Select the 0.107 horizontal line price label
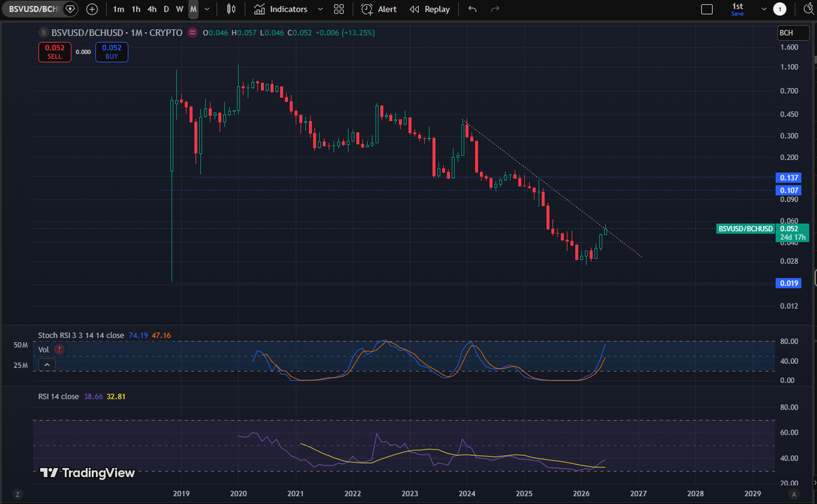The height and width of the screenshot is (504, 817). click(788, 190)
